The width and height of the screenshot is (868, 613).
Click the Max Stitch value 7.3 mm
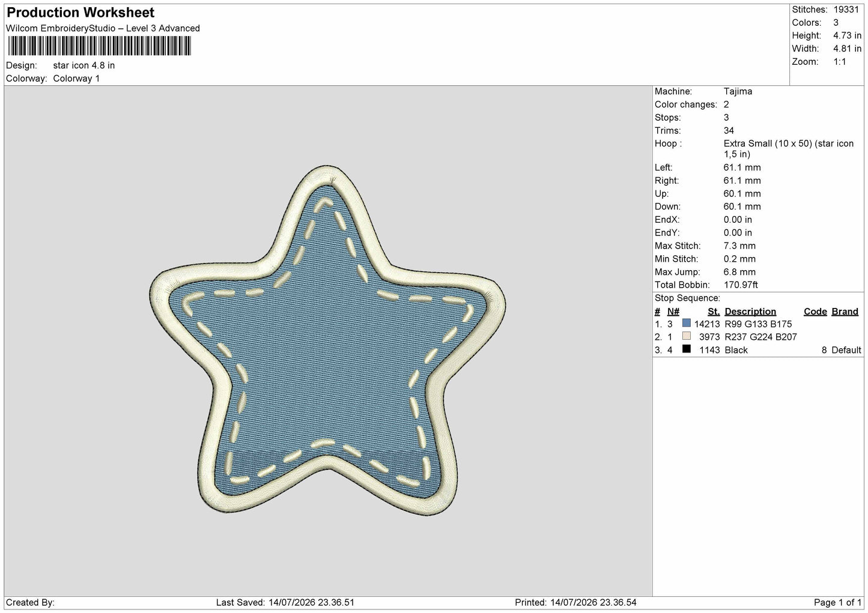pos(739,246)
